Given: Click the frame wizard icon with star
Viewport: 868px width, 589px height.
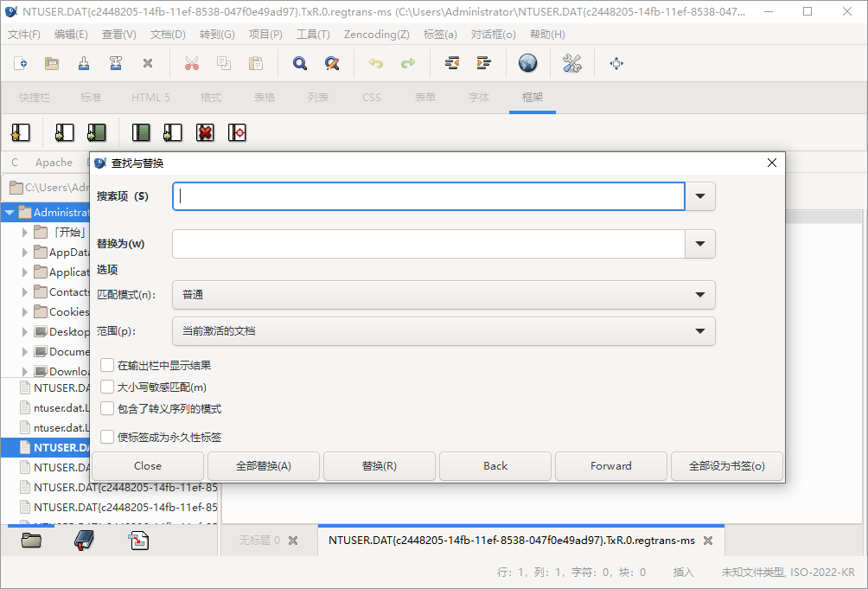Looking at the screenshot, I should (x=21, y=133).
